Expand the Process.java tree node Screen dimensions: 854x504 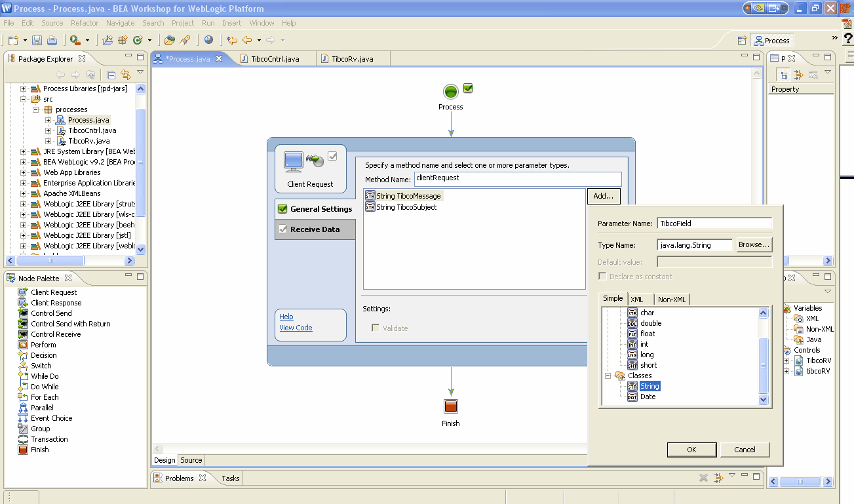coord(48,120)
